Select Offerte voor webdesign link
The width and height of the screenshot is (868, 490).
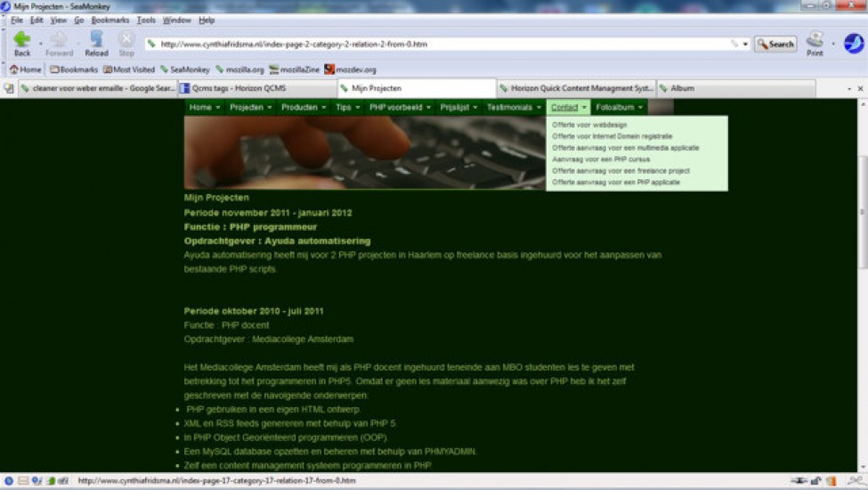[589, 125]
